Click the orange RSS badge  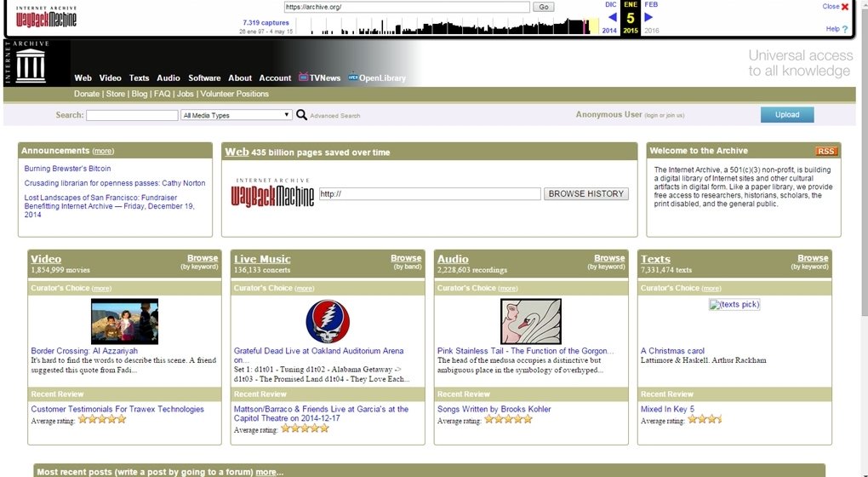tap(826, 151)
